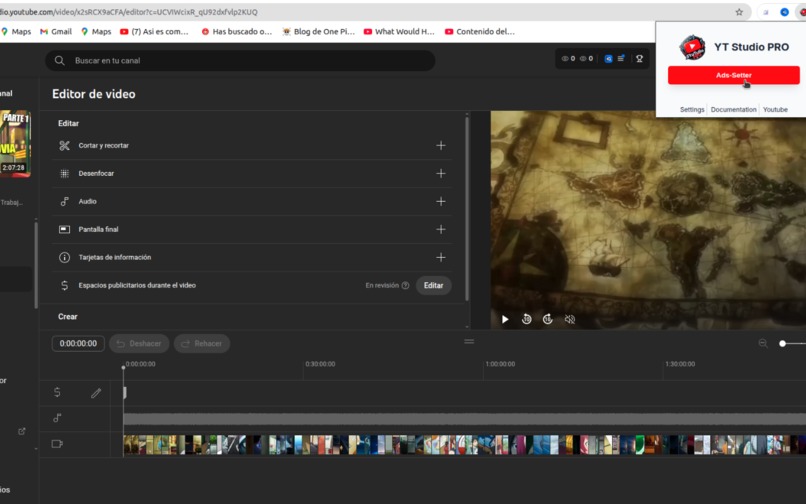The width and height of the screenshot is (806, 504).
Task: Expand Cortar y recortar with its plus icon
Action: click(x=441, y=146)
